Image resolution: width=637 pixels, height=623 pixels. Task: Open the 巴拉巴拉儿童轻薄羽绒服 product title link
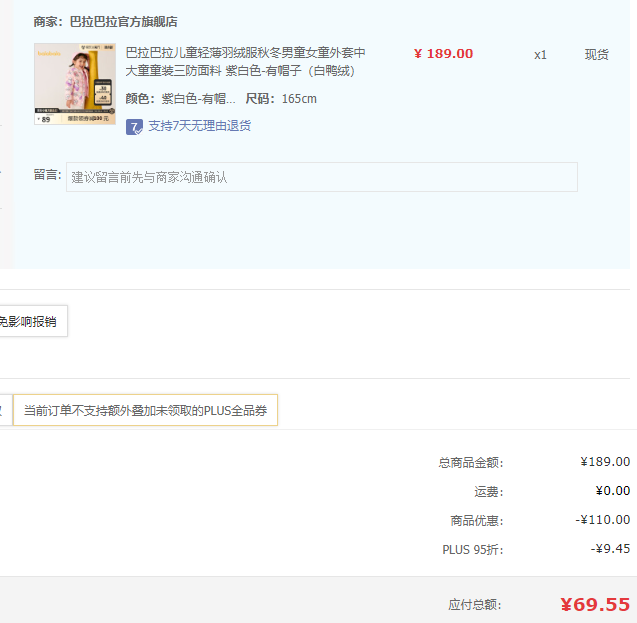point(245,62)
